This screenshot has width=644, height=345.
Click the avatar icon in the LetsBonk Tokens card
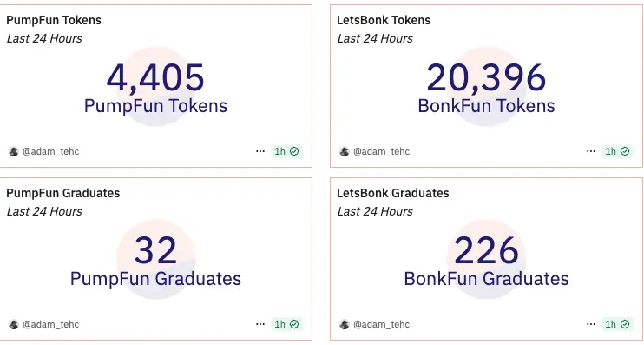click(345, 151)
